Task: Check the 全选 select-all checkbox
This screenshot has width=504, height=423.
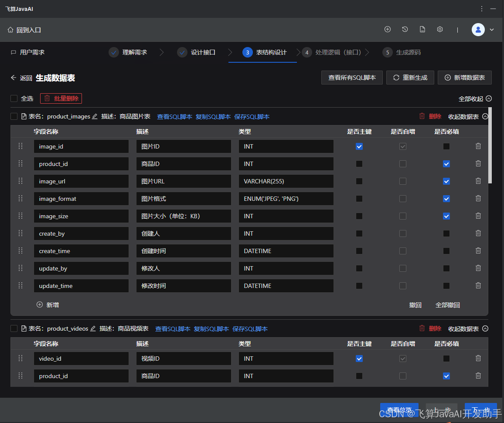Action: point(14,98)
